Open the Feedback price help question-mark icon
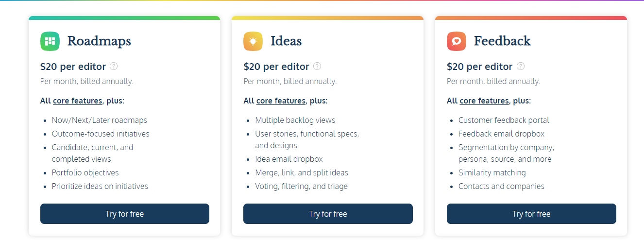Image resolution: width=644 pixels, height=240 pixels. pyautogui.click(x=521, y=66)
